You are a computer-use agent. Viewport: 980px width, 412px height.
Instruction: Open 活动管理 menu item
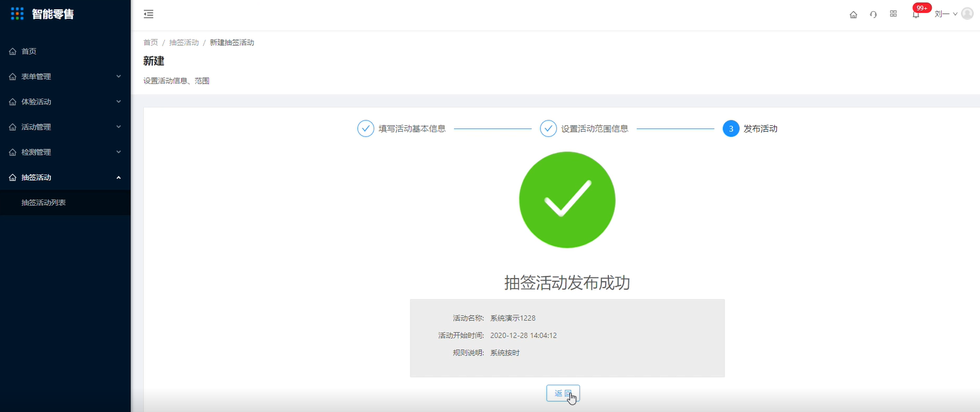(x=65, y=127)
